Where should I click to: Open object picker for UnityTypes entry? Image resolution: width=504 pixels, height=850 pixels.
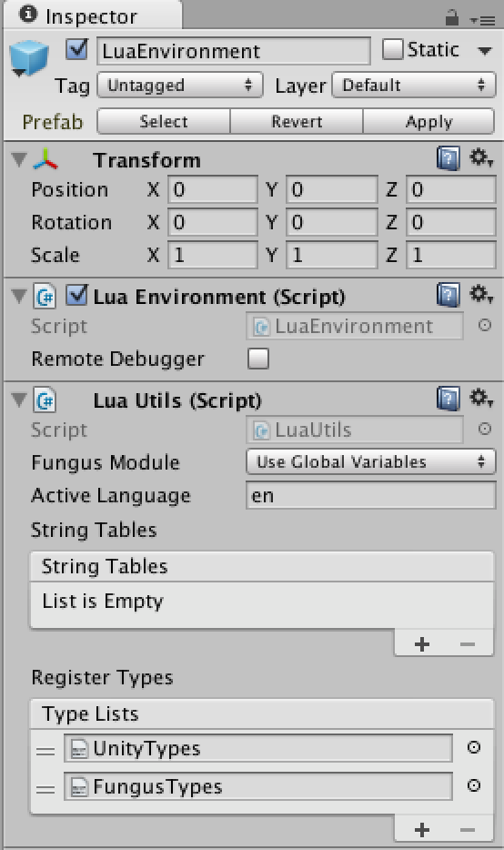tap(474, 747)
